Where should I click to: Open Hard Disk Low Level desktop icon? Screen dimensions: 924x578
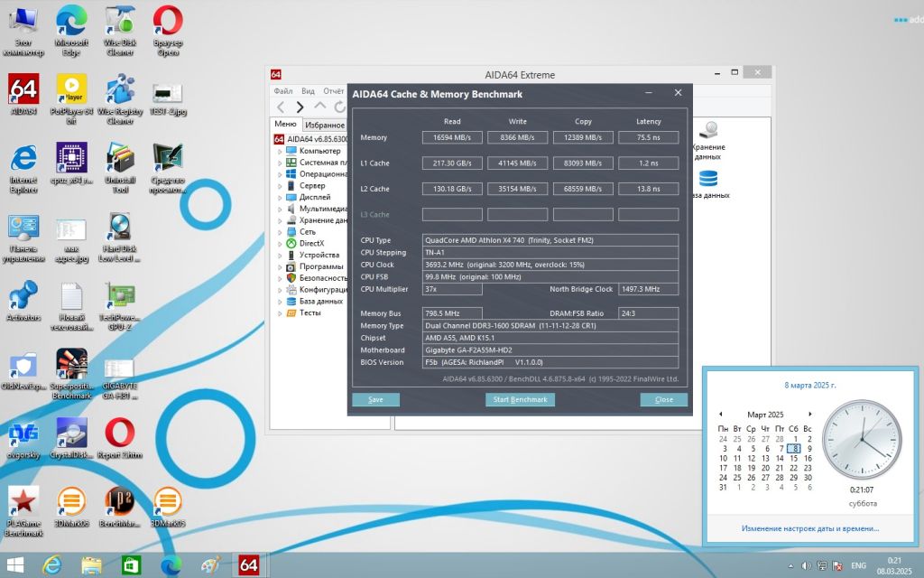click(120, 237)
